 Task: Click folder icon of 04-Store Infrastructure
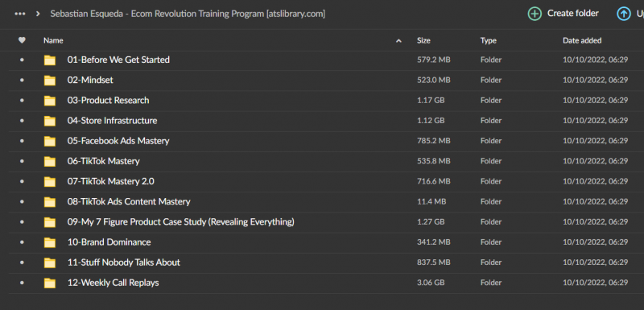(x=50, y=121)
